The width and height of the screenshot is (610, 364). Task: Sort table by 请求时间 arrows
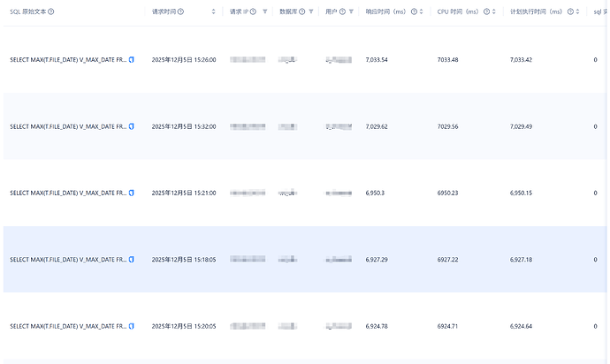tap(213, 11)
